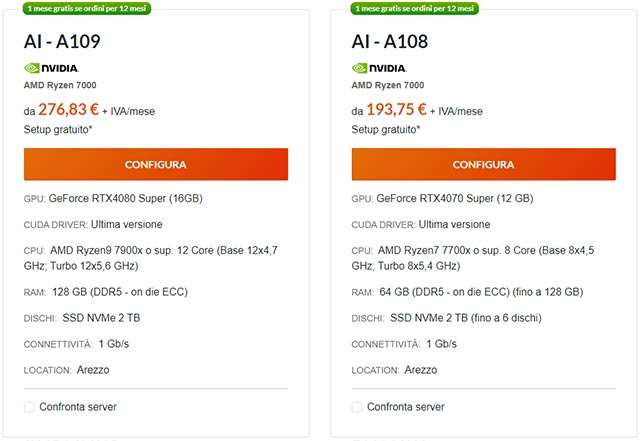The width and height of the screenshot is (640, 441).
Task: Open the AI - A108 server title
Action: (x=390, y=41)
